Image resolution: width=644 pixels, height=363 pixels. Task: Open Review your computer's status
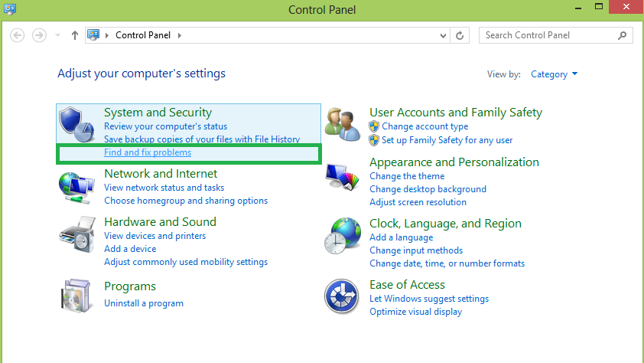[165, 126]
